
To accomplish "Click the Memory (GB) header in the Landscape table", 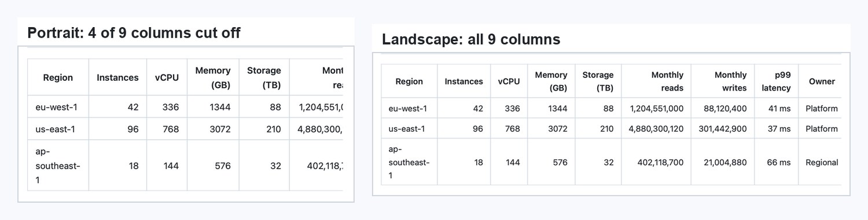I will point(551,81).
